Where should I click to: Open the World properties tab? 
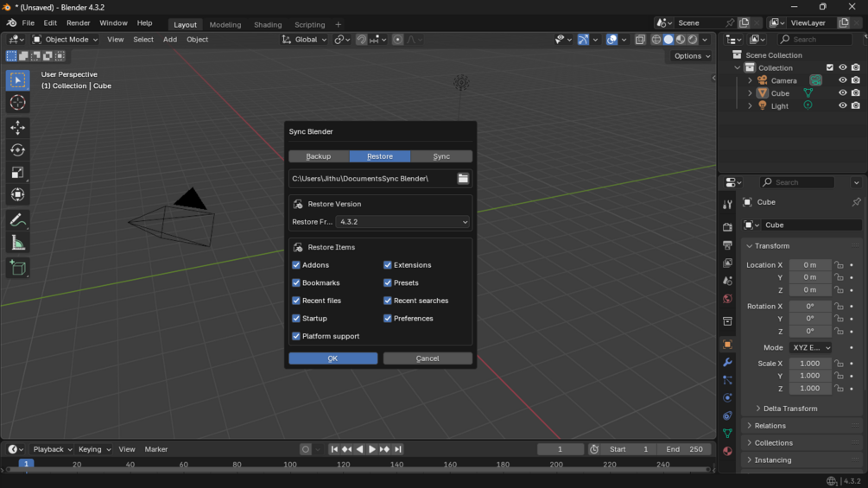727,299
